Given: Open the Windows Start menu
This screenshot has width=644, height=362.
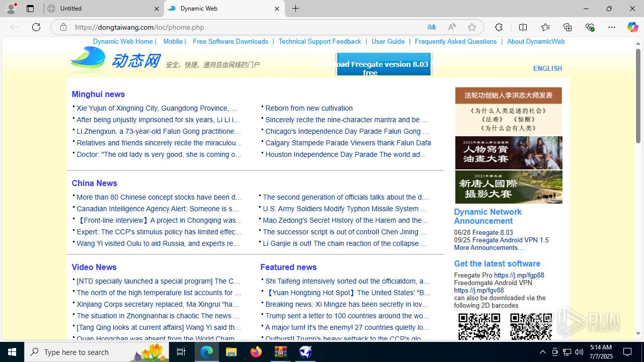Looking at the screenshot, I should pos(12,352).
